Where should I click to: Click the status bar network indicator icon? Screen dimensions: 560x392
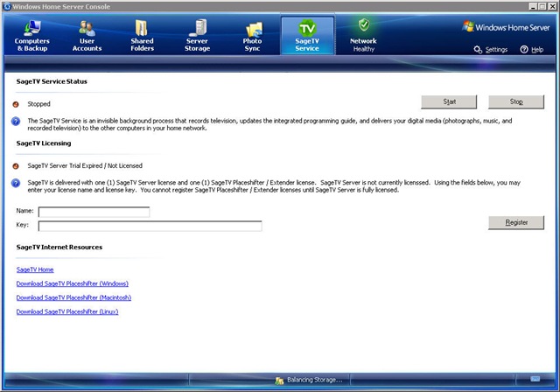(535, 379)
